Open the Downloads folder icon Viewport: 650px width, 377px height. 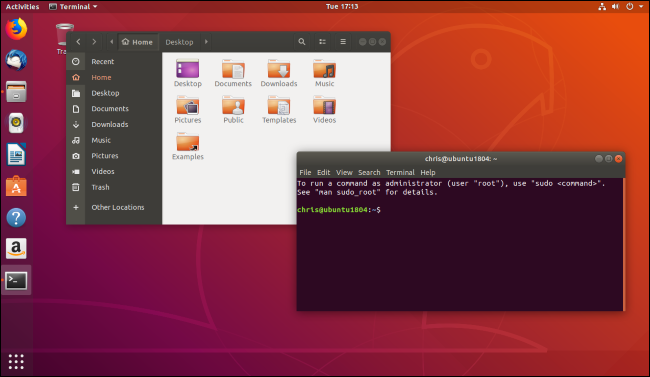click(x=279, y=73)
